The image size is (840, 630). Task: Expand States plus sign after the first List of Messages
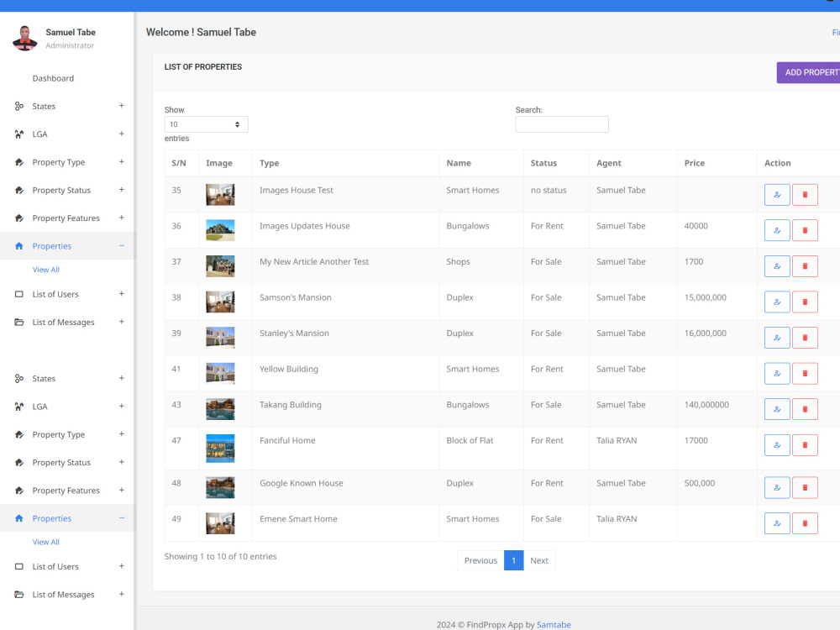122,378
